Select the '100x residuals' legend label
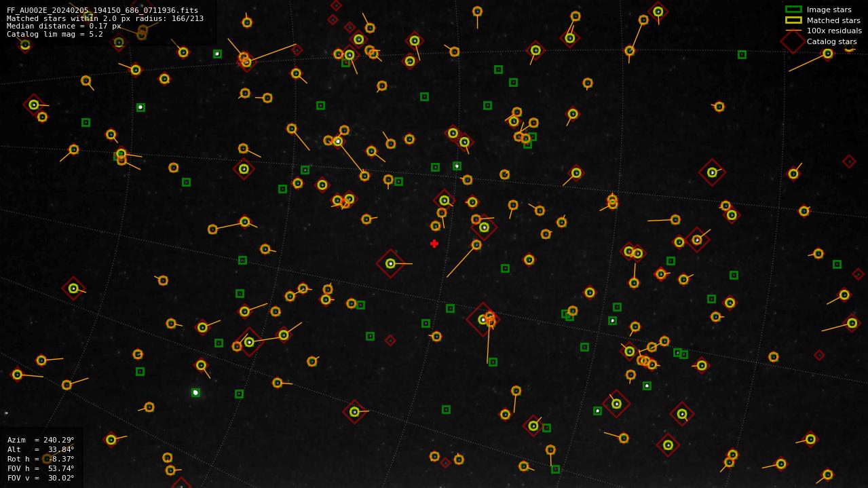868x488 pixels. [834, 31]
